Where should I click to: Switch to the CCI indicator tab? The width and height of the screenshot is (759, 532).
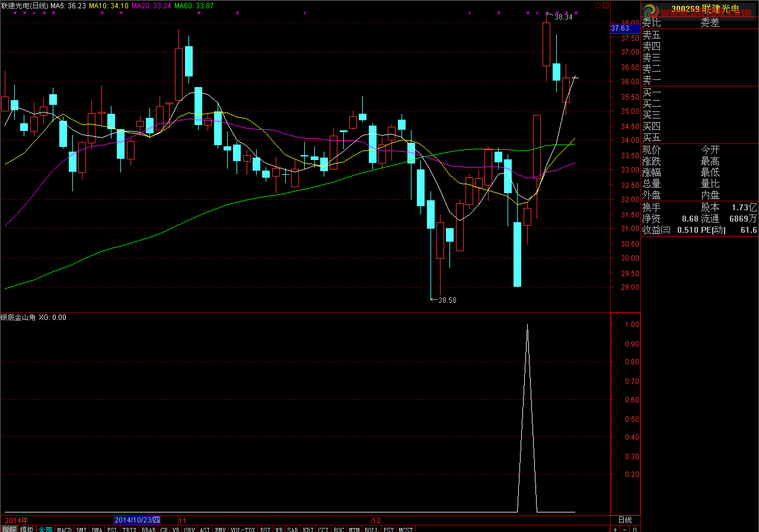[x=323, y=529]
